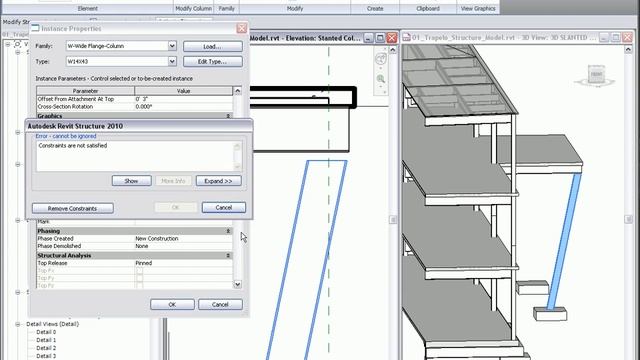Click the zoom magnifier icon in navigation bar

click(381, 79)
